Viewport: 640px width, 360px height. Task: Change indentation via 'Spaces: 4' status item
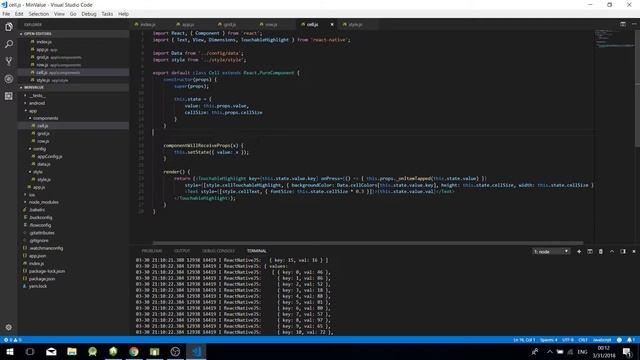548,340
